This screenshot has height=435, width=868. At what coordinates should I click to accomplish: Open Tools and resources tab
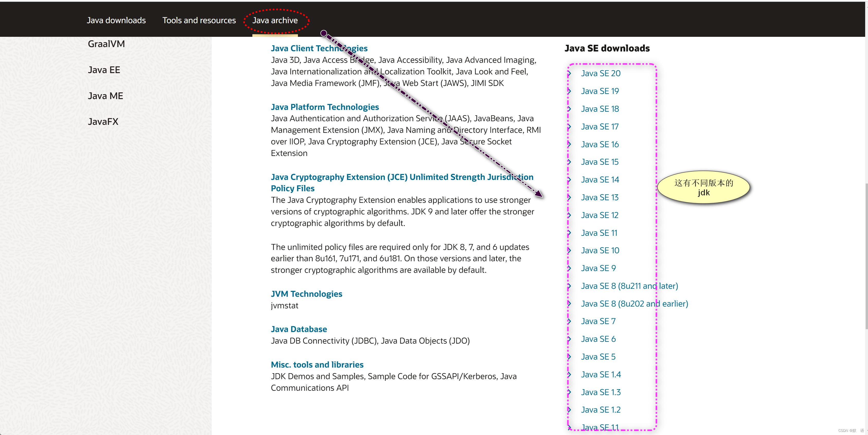199,20
